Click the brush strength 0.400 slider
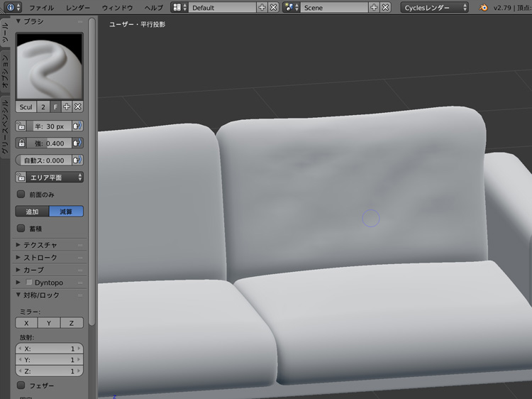This screenshot has width=532, height=399. click(x=49, y=143)
